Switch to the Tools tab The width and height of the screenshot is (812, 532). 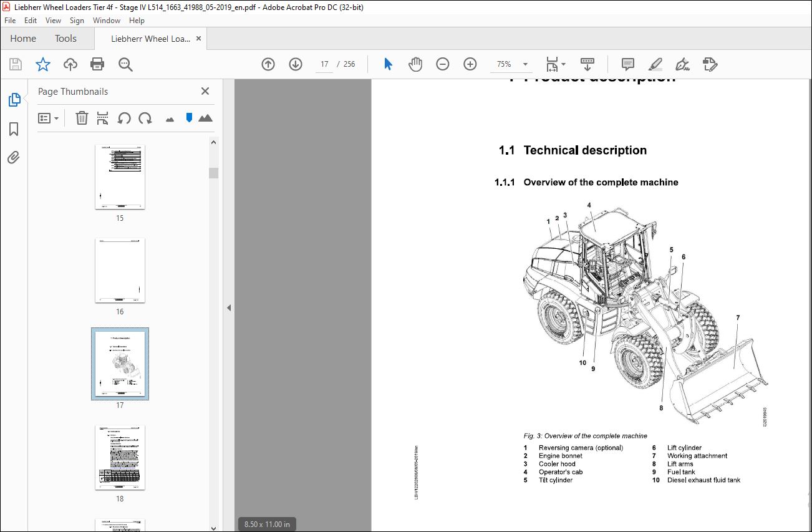(x=65, y=39)
